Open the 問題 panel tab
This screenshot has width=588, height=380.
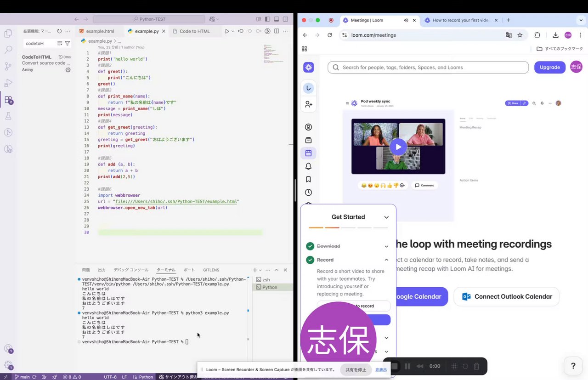click(86, 270)
